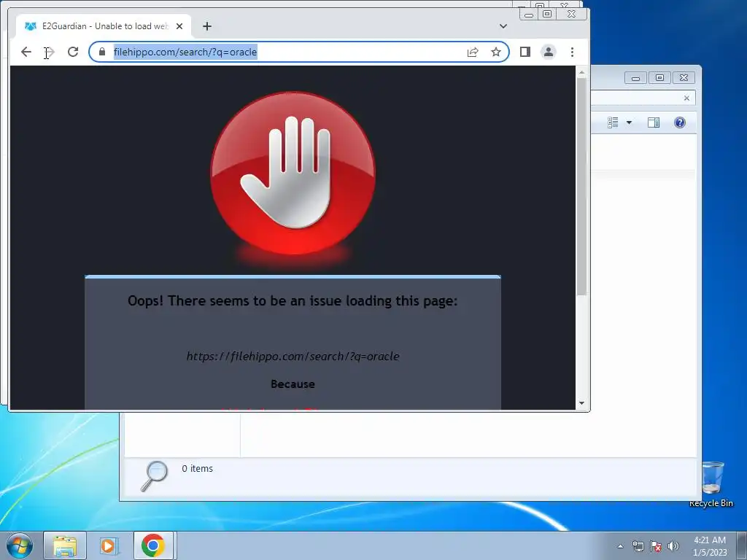This screenshot has width=747, height=560.
Task: Open Windows Explorer from the taskbar
Action: [x=65, y=545]
